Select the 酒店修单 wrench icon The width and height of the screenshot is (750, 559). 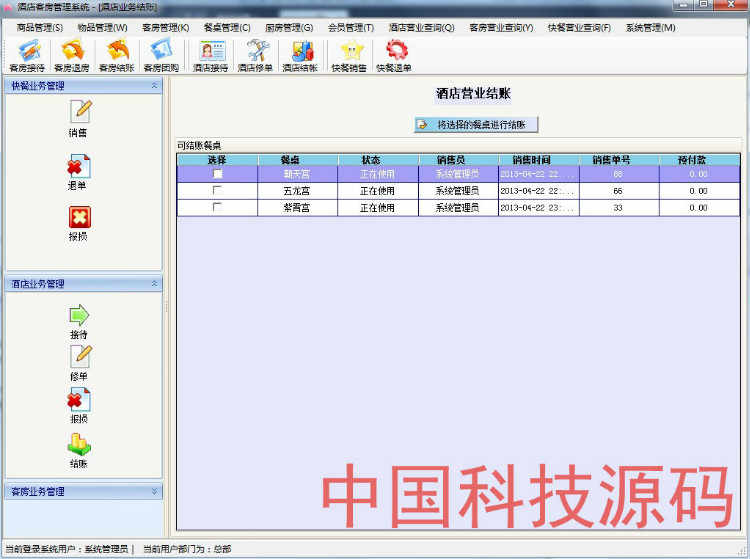[255, 56]
